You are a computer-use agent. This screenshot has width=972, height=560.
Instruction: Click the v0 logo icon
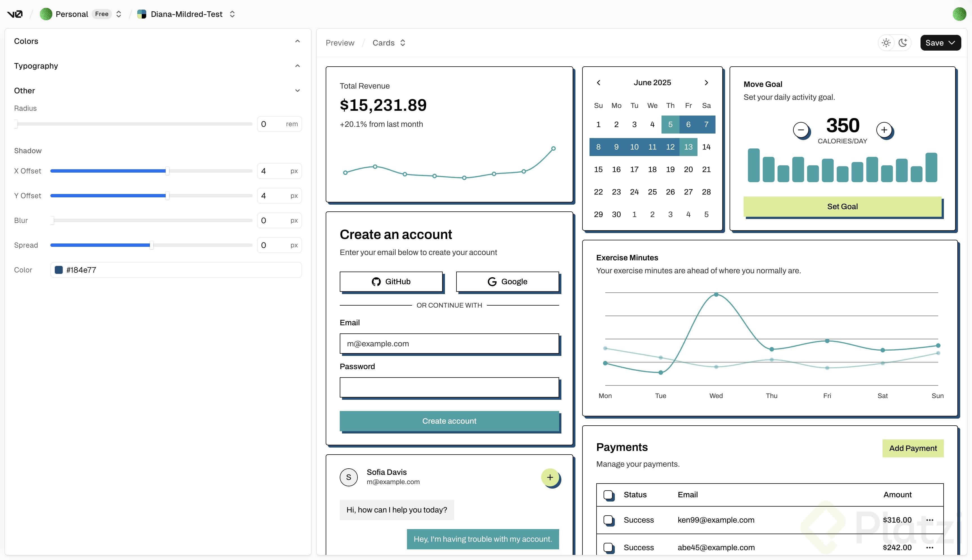tap(15, 14)
